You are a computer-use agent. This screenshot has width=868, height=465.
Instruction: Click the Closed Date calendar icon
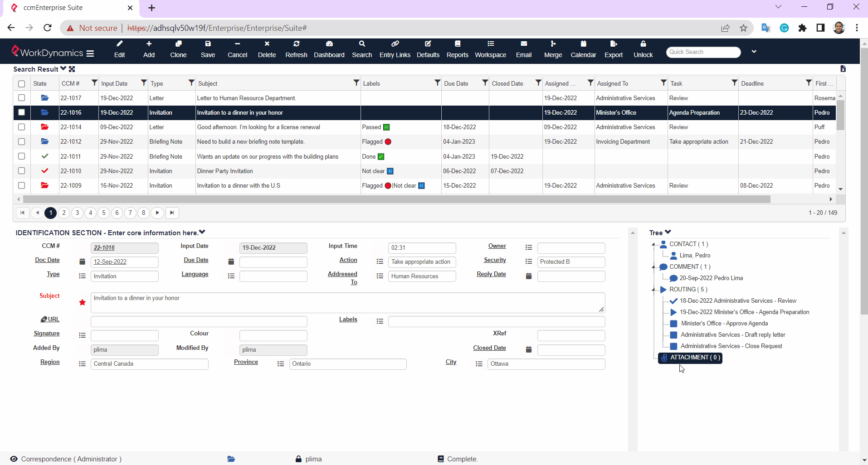[528, 349]
